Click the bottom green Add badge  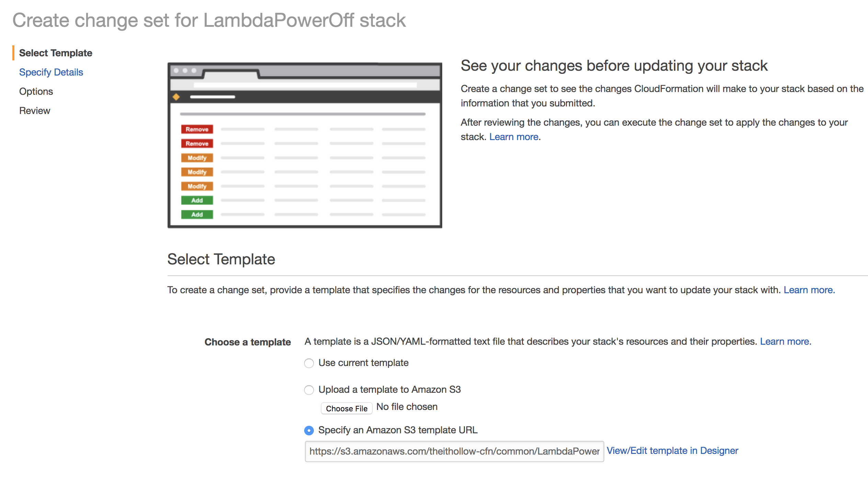point(197,215)
